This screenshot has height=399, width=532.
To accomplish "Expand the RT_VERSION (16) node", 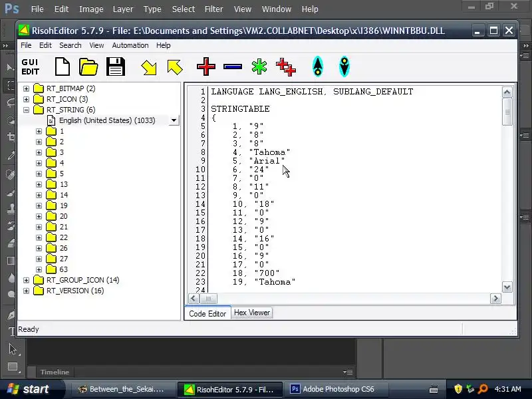I will 26,291.
